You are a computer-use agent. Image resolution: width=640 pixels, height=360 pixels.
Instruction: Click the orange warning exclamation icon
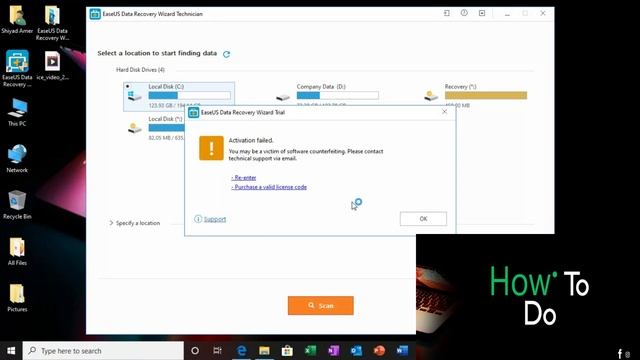tap(211, 148)
